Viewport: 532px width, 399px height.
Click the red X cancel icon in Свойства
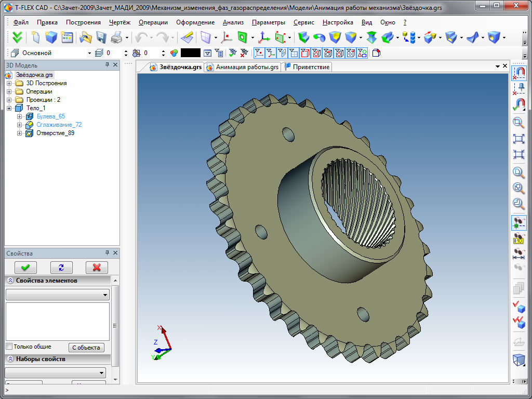click(x=96, y=267)
